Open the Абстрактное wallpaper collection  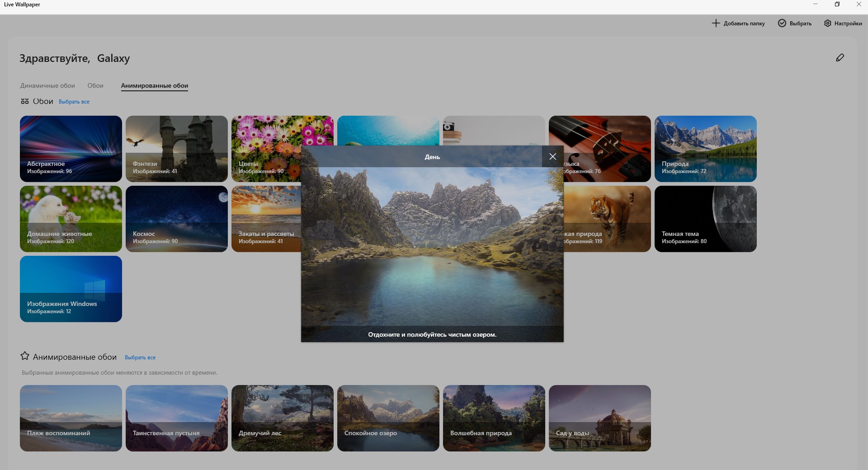click(71, 149)
